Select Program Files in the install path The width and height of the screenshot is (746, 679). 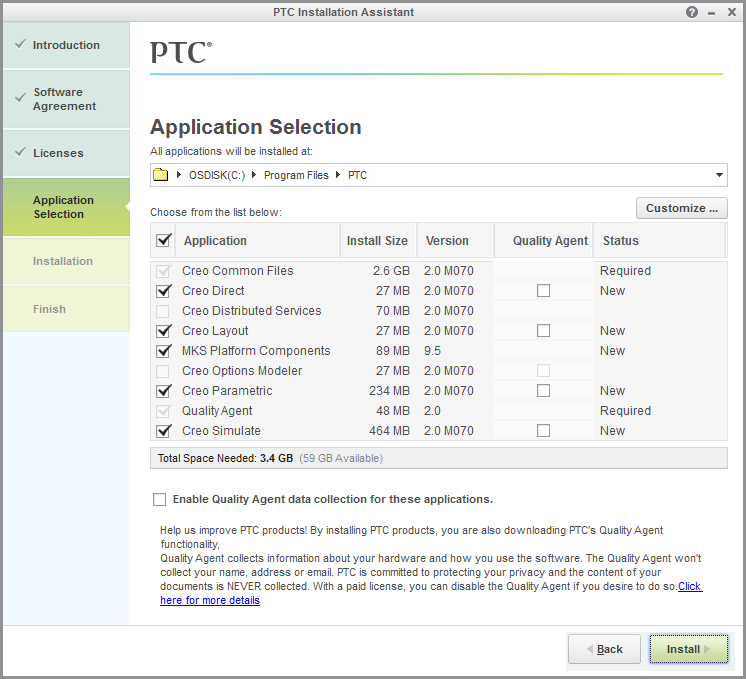tap(296, 175)
